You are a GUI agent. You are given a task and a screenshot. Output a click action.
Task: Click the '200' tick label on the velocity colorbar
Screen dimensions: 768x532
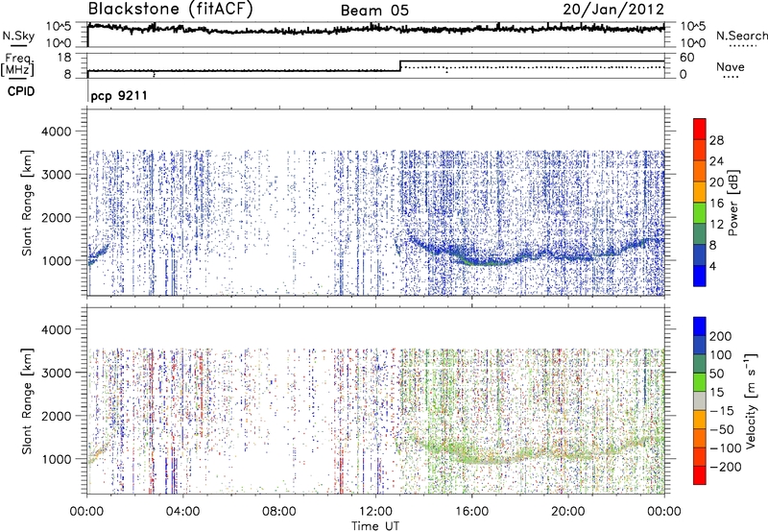tap(721, 336)
